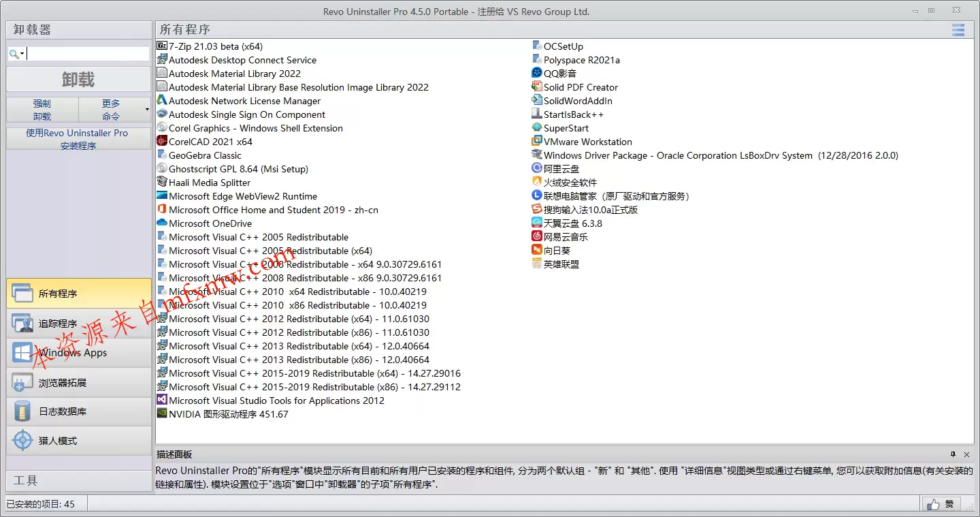The height and width of the screenshot is (517, 980).
Task: Select Visual C++ 2005 Redistributable (x64)
Action: coord(271,251)
